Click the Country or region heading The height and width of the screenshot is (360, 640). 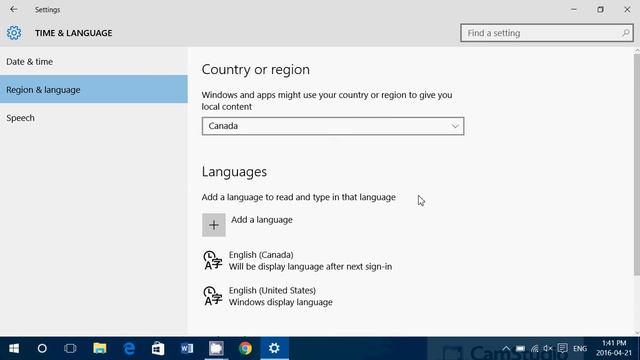pyautogui.click(x=256, y=69)
